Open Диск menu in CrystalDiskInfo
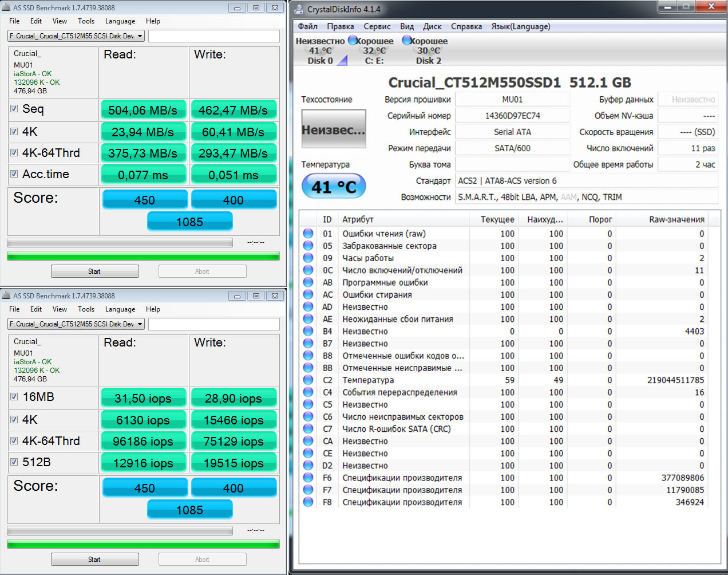This screenshot has height=575, width=728. pyautogui.click(x=432, y=26)
